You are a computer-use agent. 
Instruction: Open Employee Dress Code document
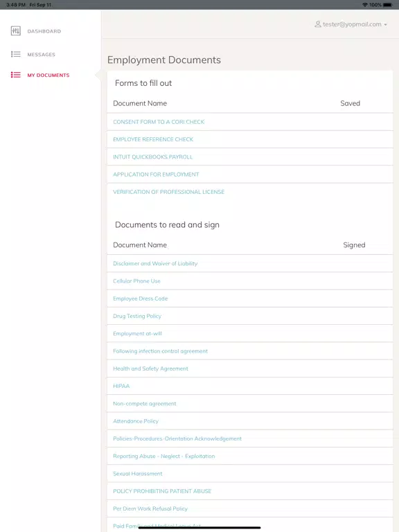(141, 299)
